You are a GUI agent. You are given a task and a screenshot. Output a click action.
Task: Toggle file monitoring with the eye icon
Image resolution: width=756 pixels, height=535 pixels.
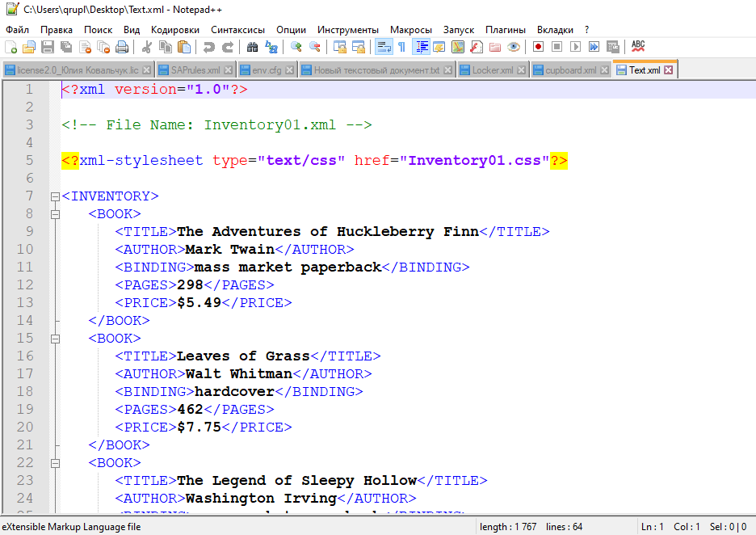pyautogui.click(x=514, y=47)
